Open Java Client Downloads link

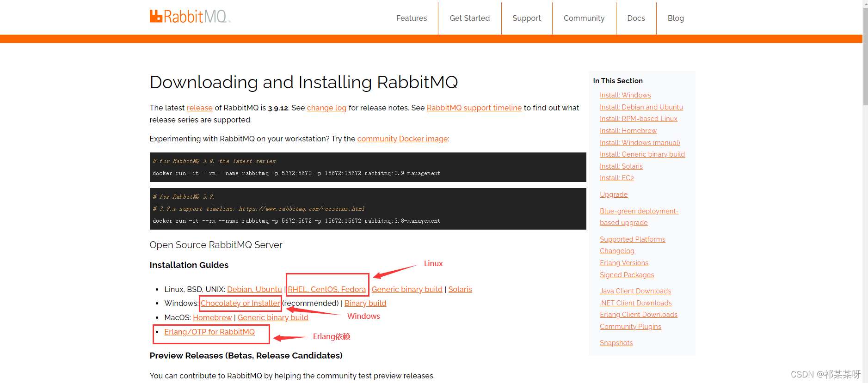click(x=635, y=291)
